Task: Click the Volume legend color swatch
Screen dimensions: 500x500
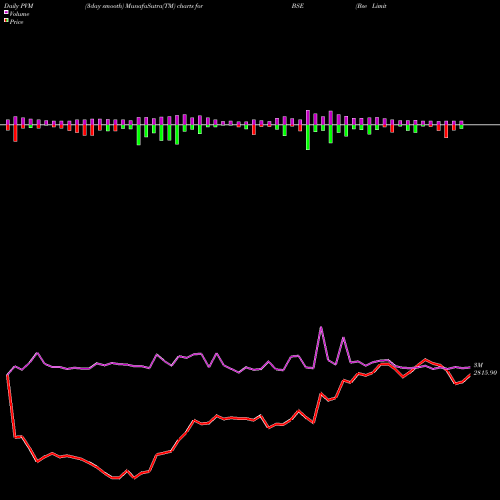Action: [x=6, y=13]
